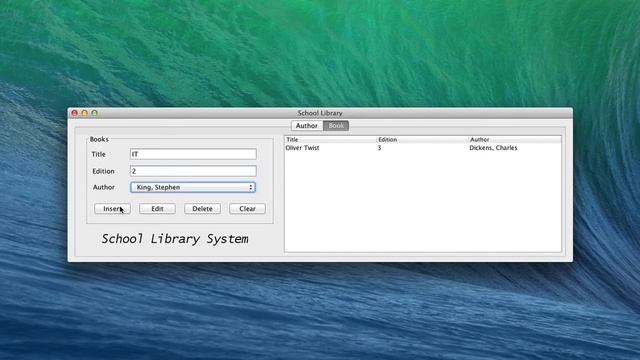Click the Edit button
640x360 pixels.
click(157, 209)
